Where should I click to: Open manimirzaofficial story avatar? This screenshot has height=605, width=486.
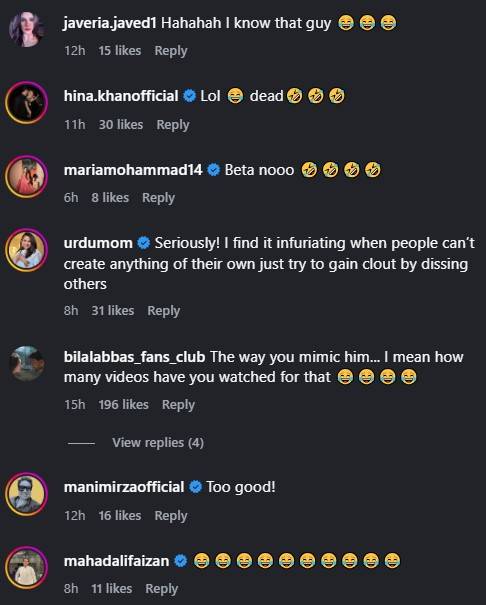26,494
